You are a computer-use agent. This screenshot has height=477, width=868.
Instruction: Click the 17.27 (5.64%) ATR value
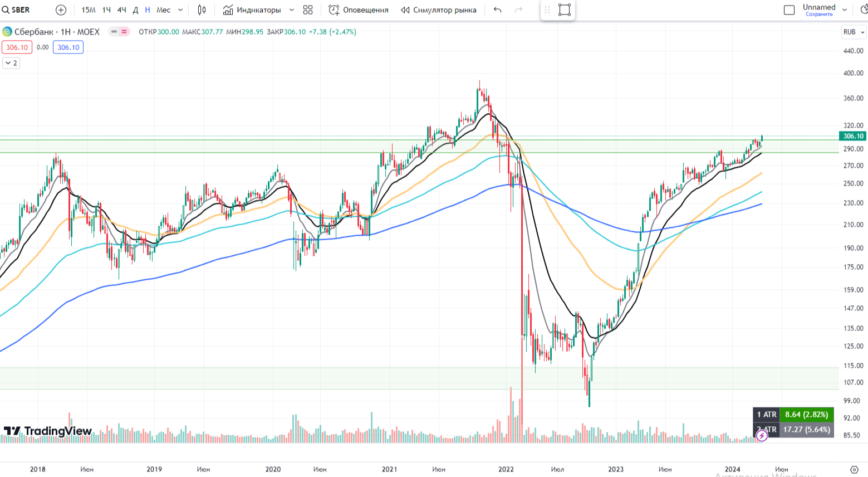(x=807, y=430)
